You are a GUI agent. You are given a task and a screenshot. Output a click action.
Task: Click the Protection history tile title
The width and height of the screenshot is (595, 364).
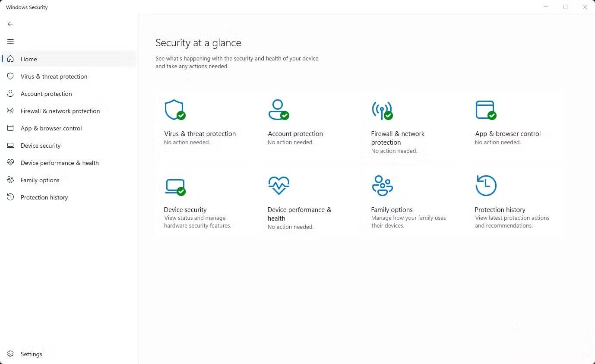[500, 210]
